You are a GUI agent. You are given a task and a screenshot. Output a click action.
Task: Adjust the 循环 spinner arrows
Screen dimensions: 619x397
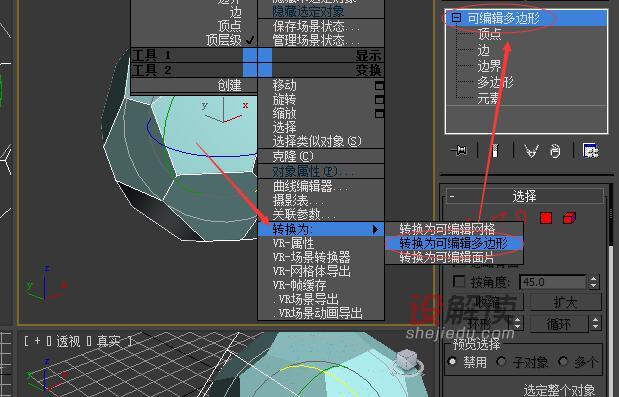tap(595, 324)
